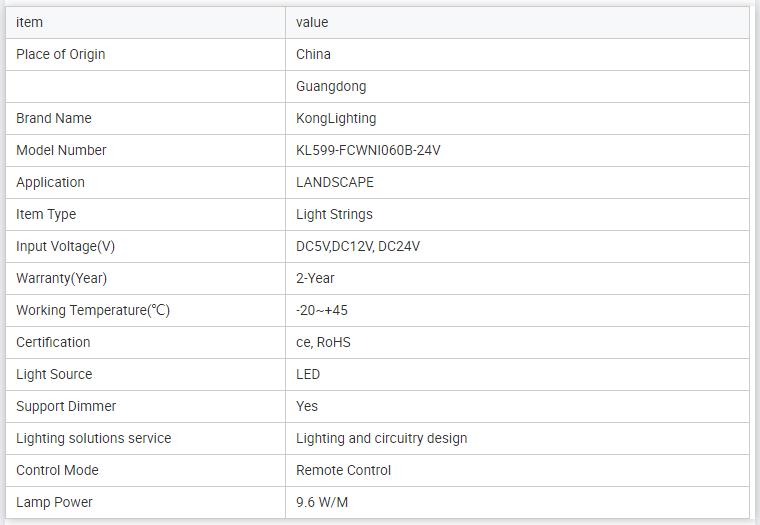760x525 pixels.
Task: Select the 'KongLighting' brand value
Action: point(336,118)
